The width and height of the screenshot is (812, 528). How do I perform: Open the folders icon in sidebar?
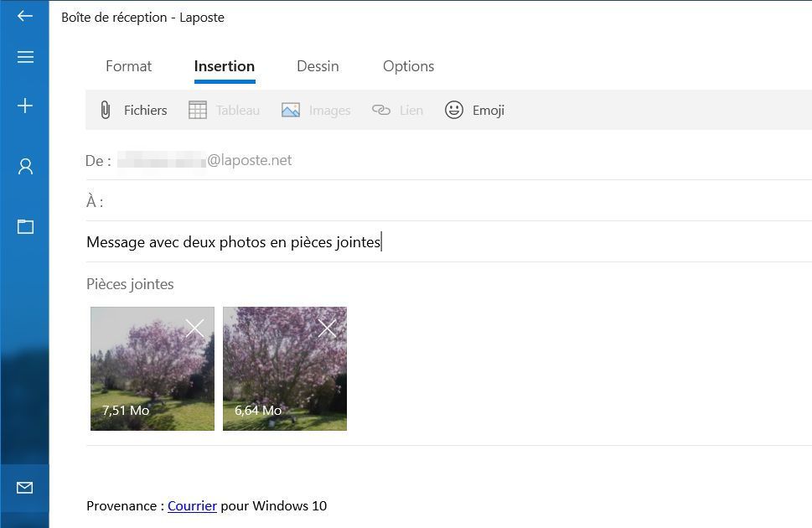pyautogui.click(x=25, y=226)
